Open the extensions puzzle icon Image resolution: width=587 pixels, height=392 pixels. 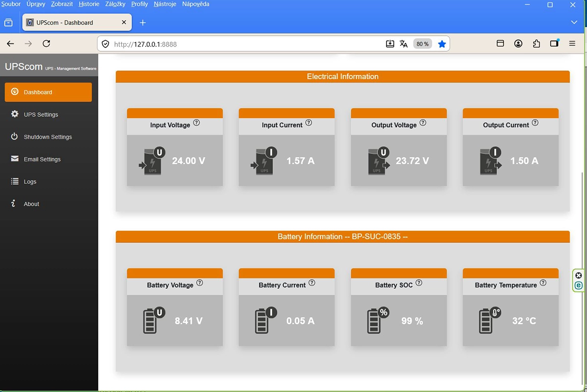coord(536,44)
